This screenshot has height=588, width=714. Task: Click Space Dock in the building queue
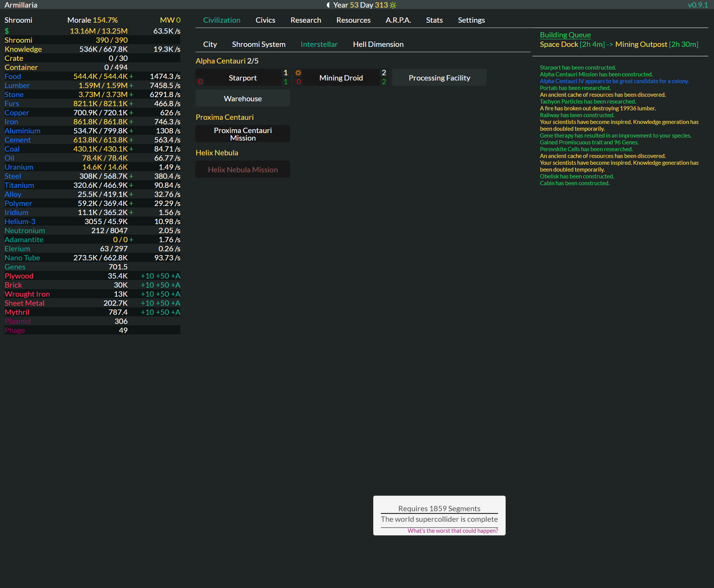click(x=559, y=44)
